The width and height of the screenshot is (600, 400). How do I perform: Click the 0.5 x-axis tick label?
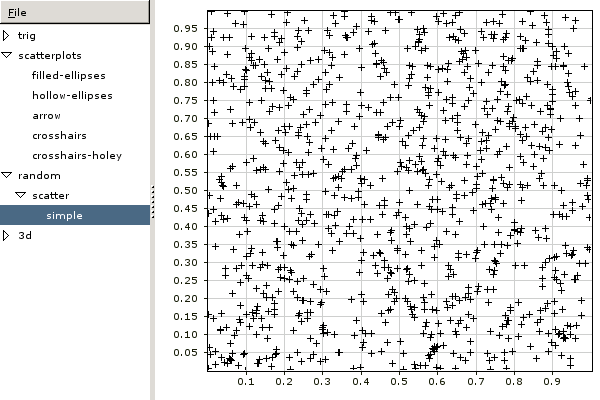[399, 382]
